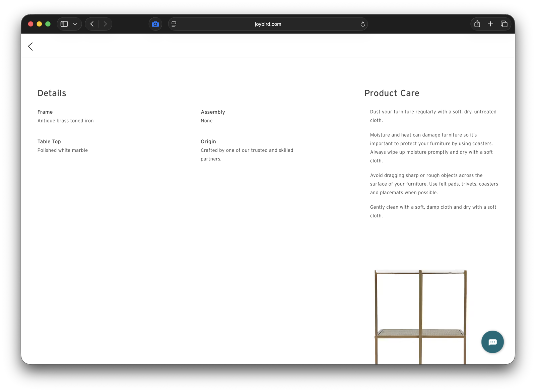The width and height of the screenshot is (536, 392).
Task: Click the Table Top label
Action: (x=49, y=142)
